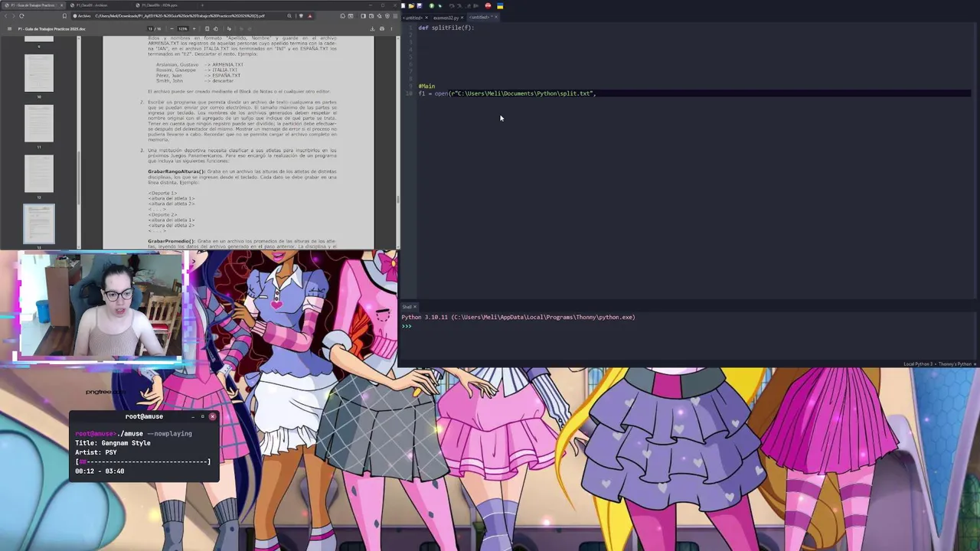
Task: Click the GrabarRangoAlturas() heading in PDF
Action: [x=177, y=171]
